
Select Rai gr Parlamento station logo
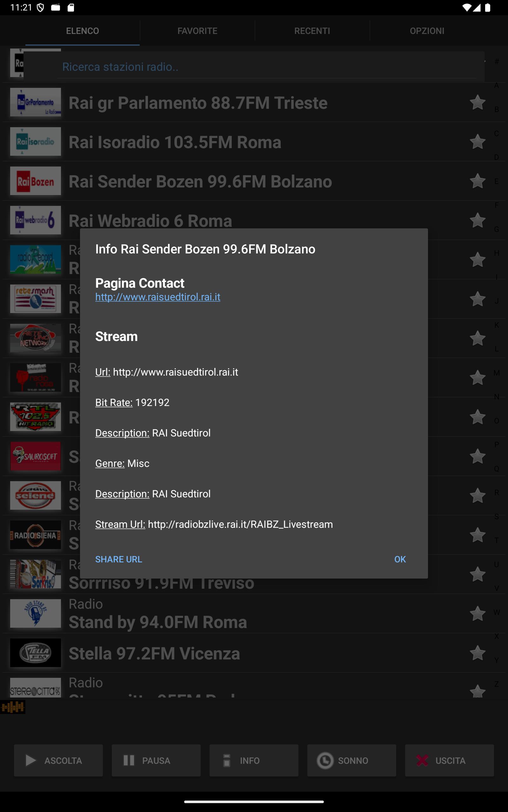coord(35,102)
